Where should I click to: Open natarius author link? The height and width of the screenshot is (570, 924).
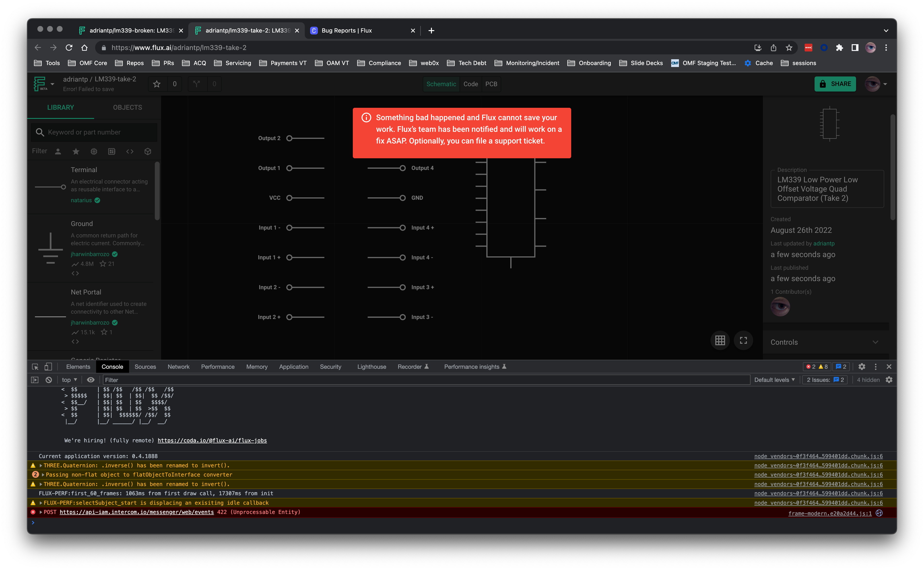point(81,200)
